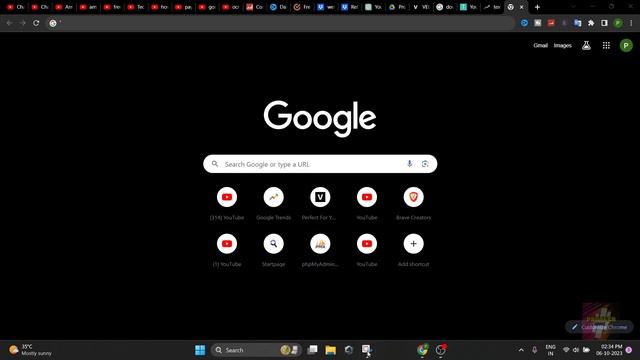Open the taskbar clock and date
Viewport: 640px width, 360px height.
(609, 350)
